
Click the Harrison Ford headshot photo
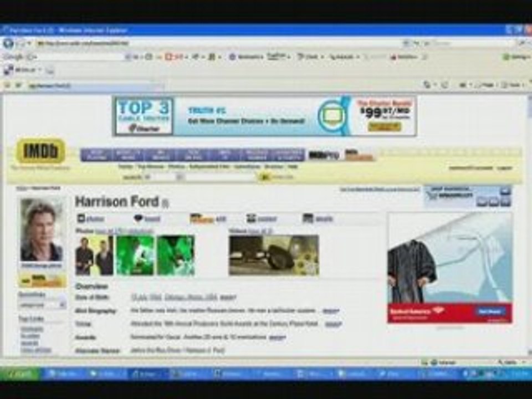tap(42, 230)
